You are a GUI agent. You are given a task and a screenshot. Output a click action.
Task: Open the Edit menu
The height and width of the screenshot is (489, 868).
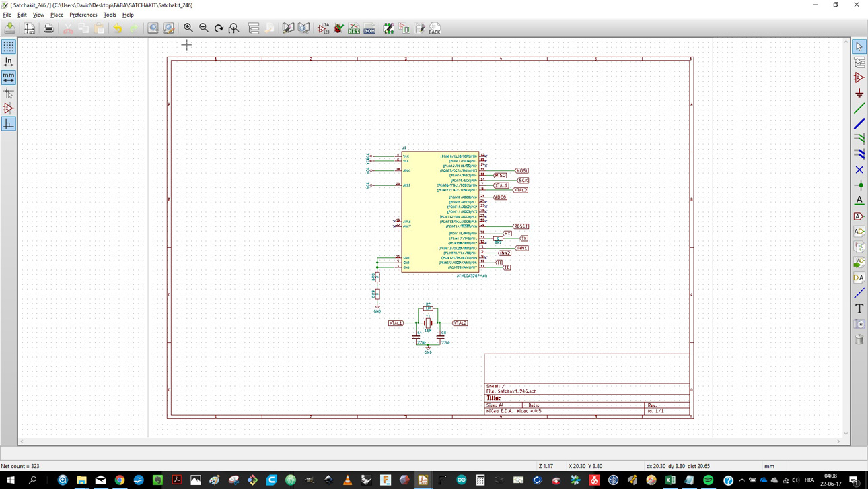coord(22,15)
